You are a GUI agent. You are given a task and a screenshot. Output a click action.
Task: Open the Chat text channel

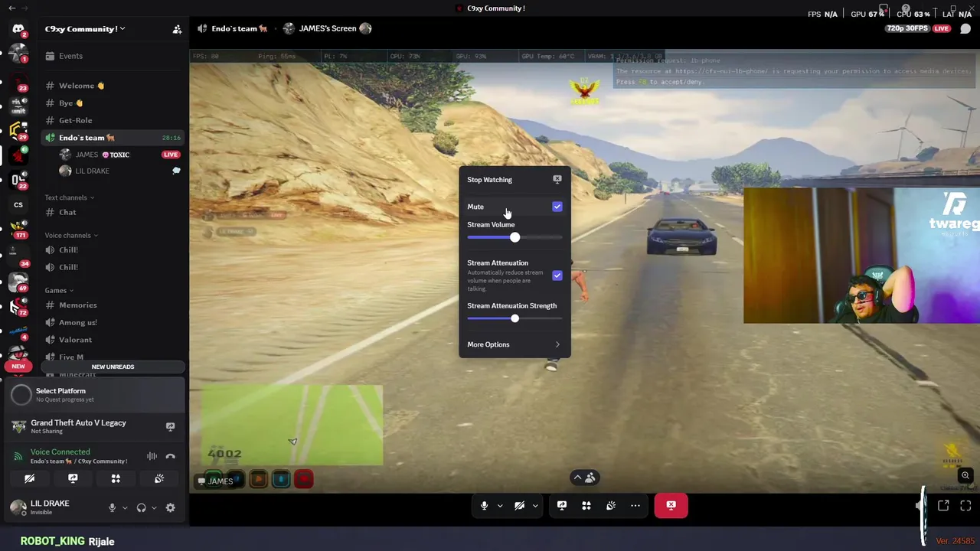pyautogui.click(x=112, y=212)
